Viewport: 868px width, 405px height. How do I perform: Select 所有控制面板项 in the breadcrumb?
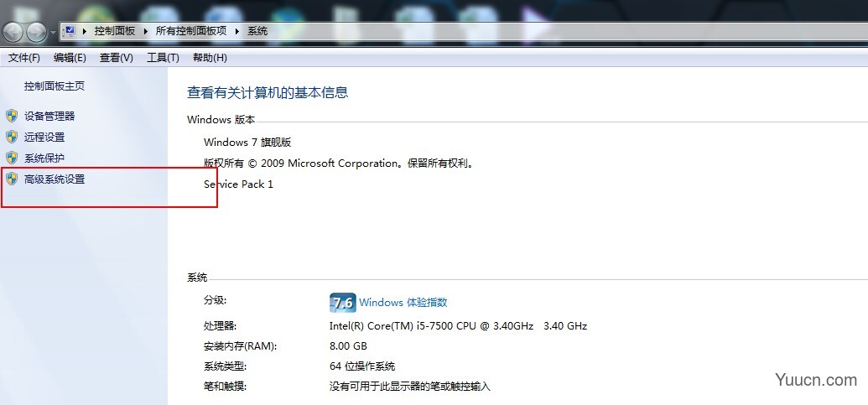(x=191, y=31)
